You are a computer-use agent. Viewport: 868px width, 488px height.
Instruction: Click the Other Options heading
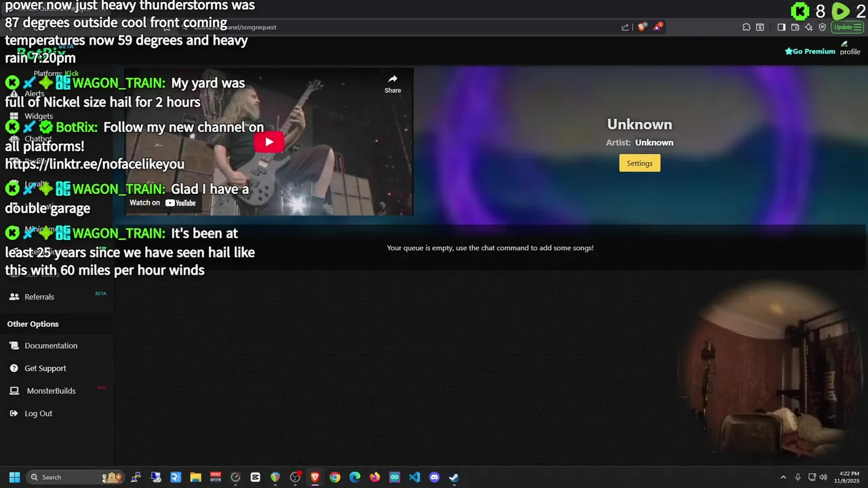33,324
